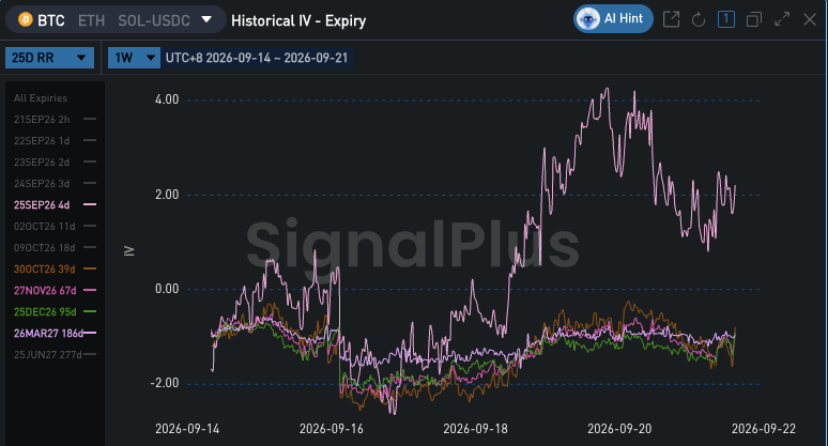Open the AI Hint assistant
Screen dimensions: 828x446
click(613, 19)
